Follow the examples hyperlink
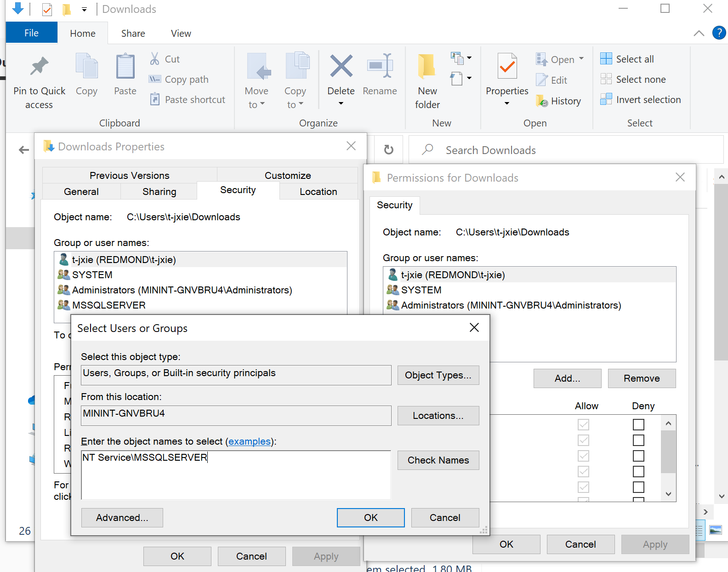 tap(250, 441)
